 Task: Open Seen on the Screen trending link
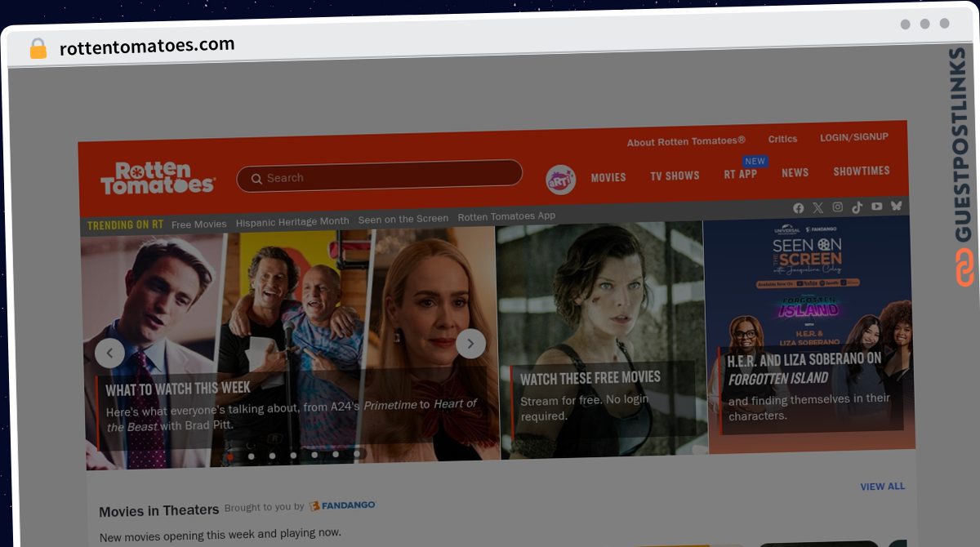pos(403,219)
